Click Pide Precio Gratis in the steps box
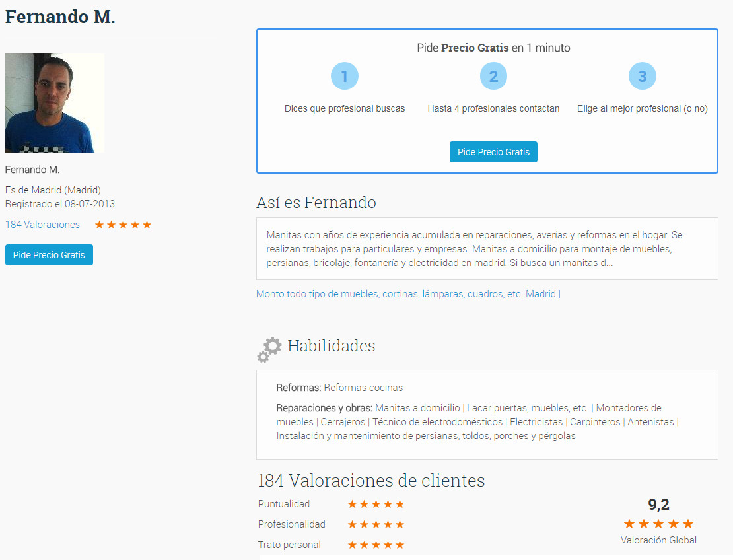Screen dimensions: 733x560 [494, 152]
